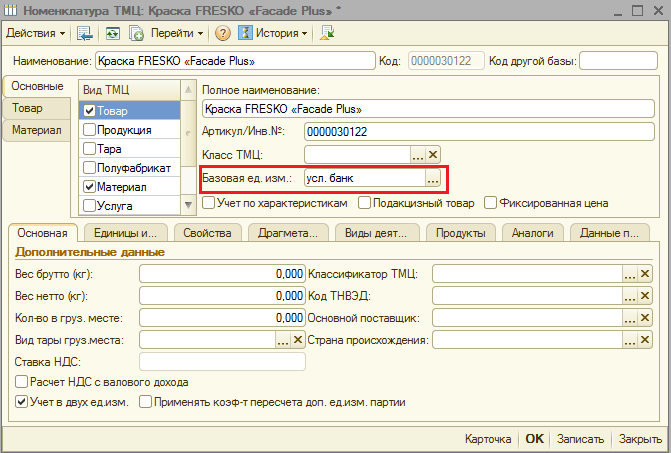Clear the Классификатор ТМЦ field with X

[646, 273]
